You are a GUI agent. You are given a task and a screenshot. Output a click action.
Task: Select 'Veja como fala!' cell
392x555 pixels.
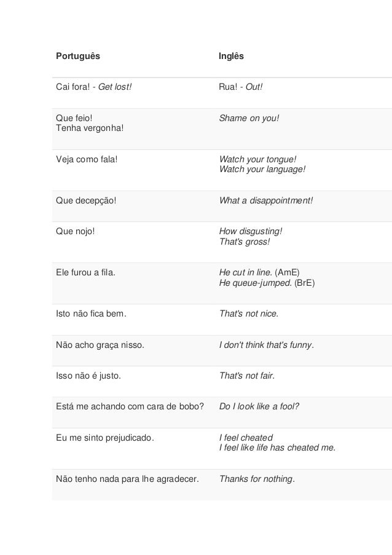tap(87, 159)
